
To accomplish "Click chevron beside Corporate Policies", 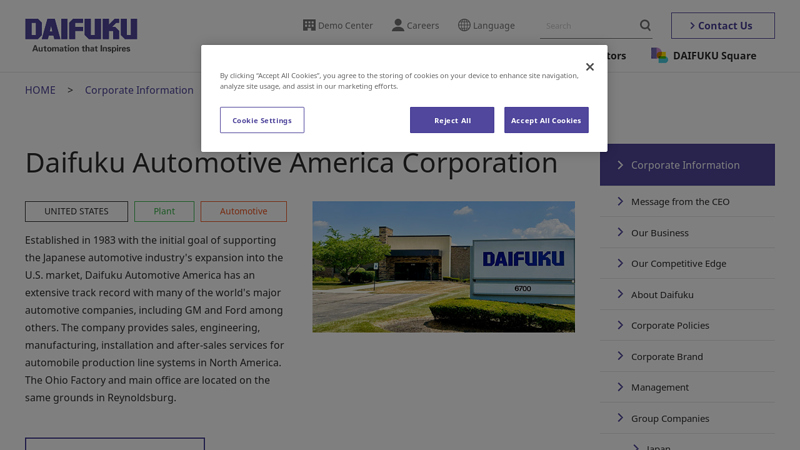I will tap(620, 325).
